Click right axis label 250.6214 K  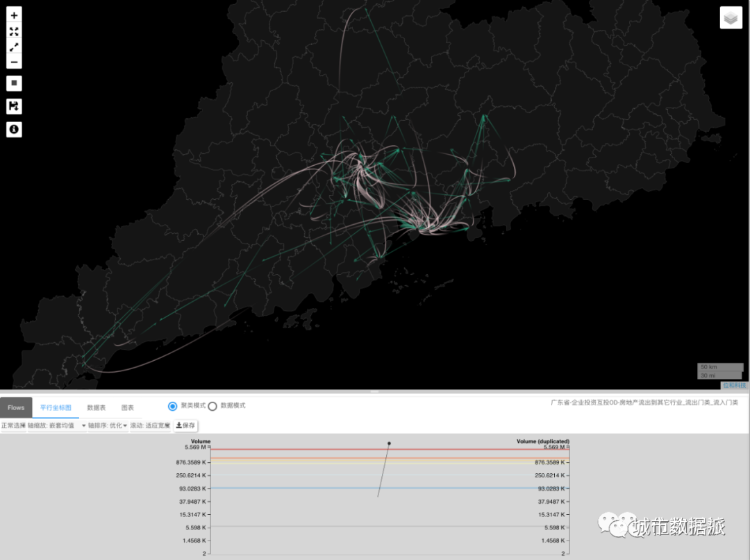click(x=549, y=475)
